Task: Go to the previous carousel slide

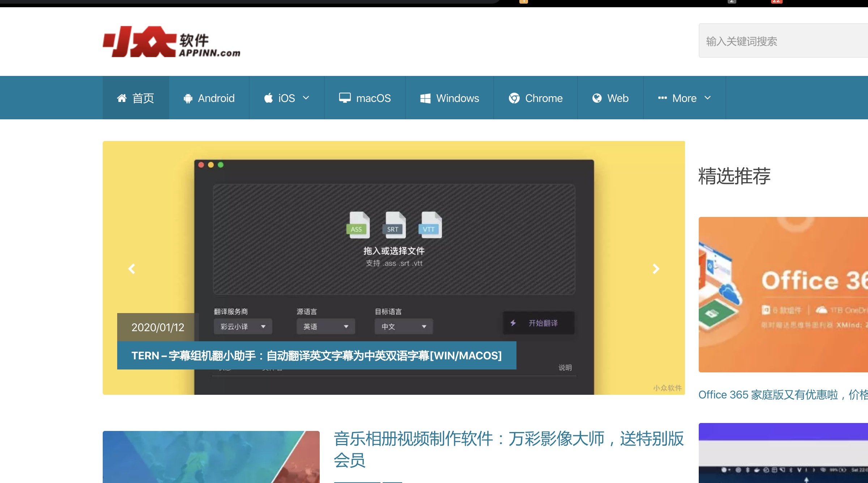Action: click(131, 269)
